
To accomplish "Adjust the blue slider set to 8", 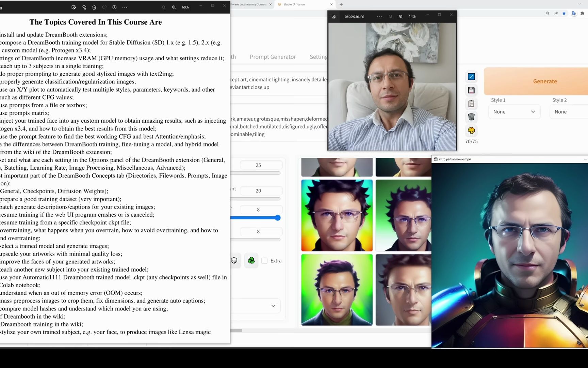I will [278, 218].
